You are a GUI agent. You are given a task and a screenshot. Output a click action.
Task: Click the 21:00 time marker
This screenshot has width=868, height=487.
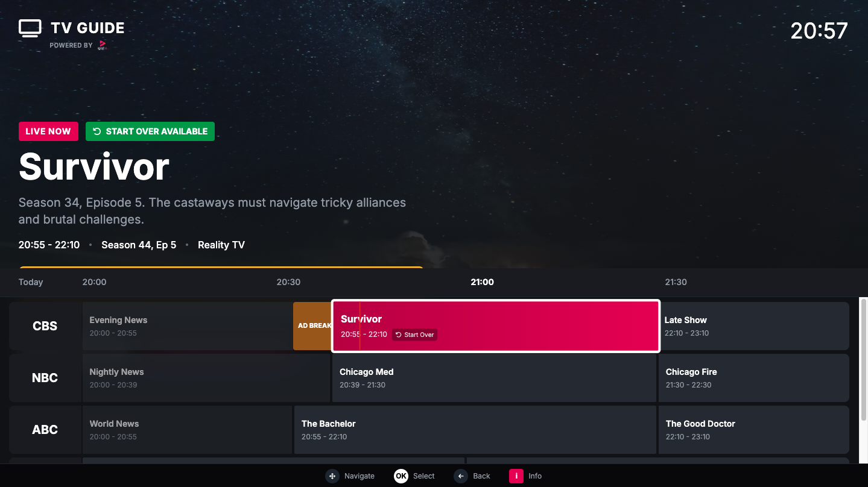coord(482,282)
